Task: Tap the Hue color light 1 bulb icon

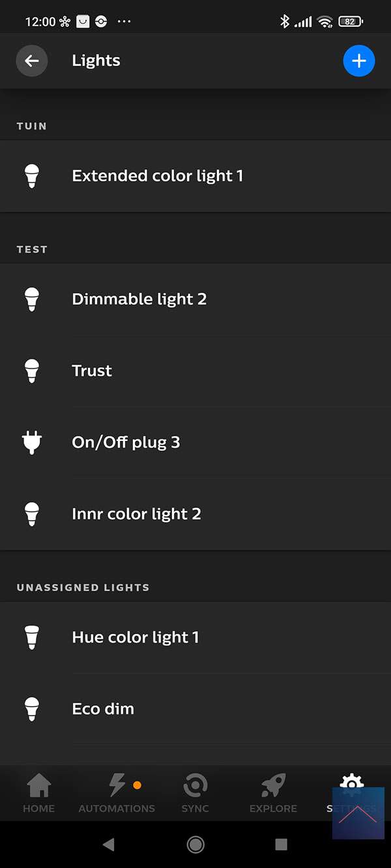Action: 31,637
